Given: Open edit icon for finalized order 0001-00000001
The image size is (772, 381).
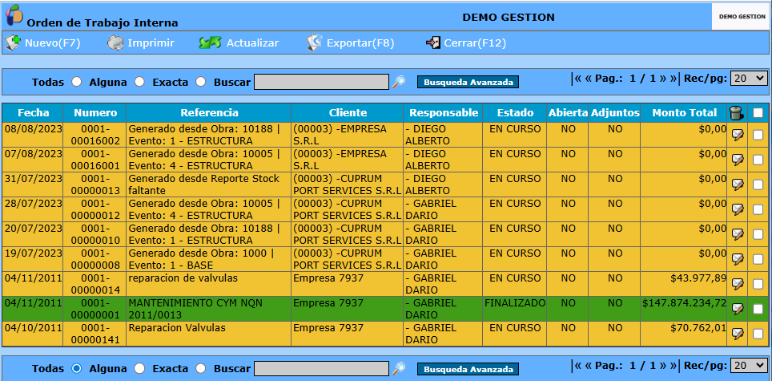Looking at the screenshot, I should click(x=738, y=309).
